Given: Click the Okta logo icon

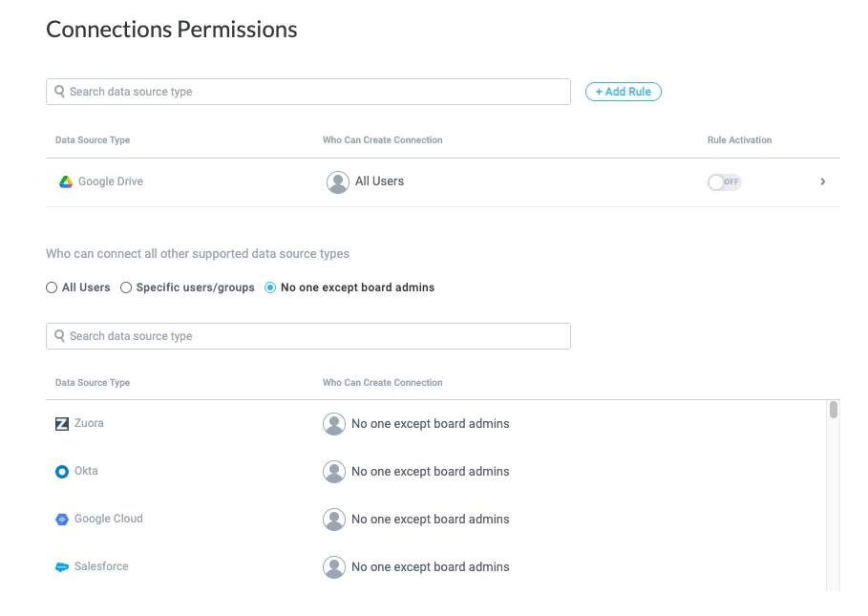Looking at the screenshot, I should [x=62, y=472].
